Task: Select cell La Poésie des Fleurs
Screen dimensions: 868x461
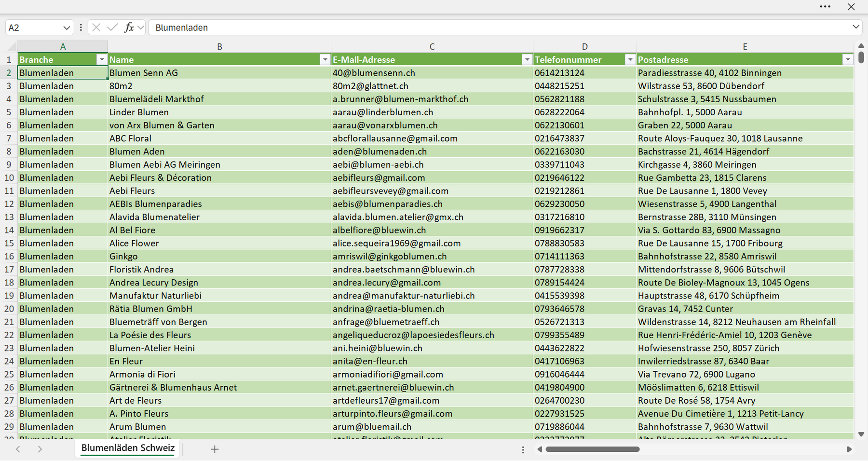Action: tap(219, 335)
